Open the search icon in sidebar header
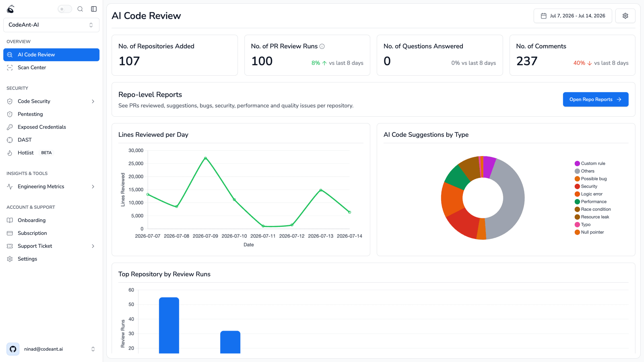 point(80,9)
